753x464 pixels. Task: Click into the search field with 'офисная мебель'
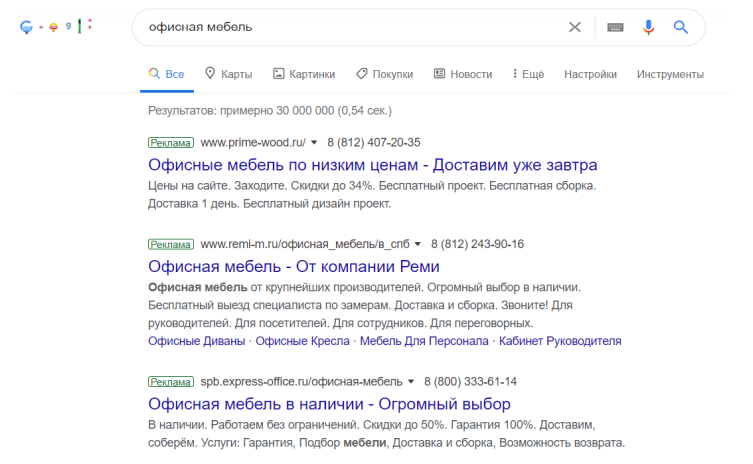pyautogui.click(x=350, y=27)
